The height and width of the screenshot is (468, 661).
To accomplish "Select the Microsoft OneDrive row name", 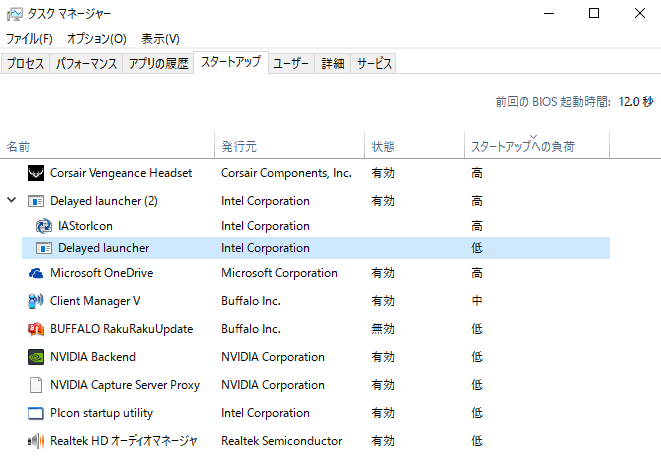I will [102, 273].
